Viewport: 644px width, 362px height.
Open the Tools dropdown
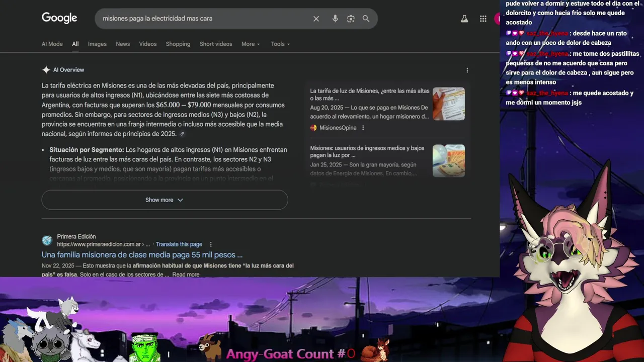[280, 44]
